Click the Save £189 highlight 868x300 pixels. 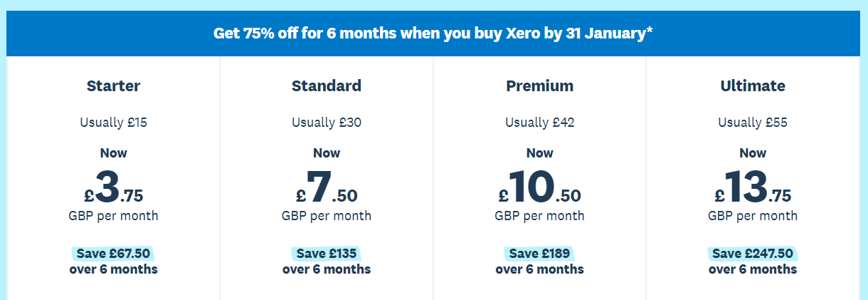[x=539, y=254]
